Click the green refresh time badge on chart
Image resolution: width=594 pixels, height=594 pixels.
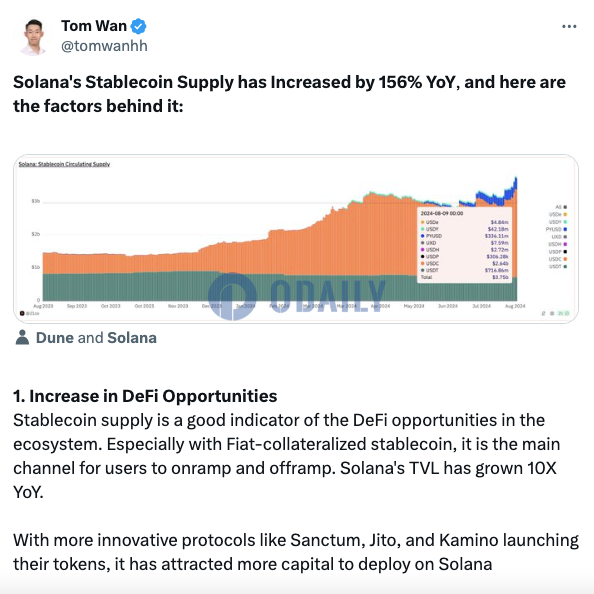tap(563, 313)
